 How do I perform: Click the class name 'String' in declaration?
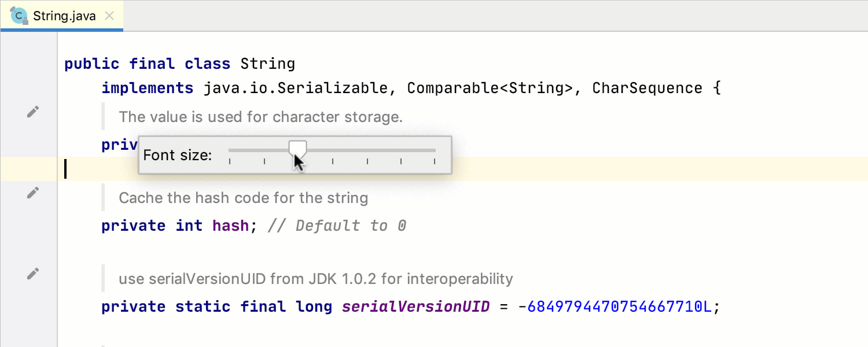(x=268, y=64)
